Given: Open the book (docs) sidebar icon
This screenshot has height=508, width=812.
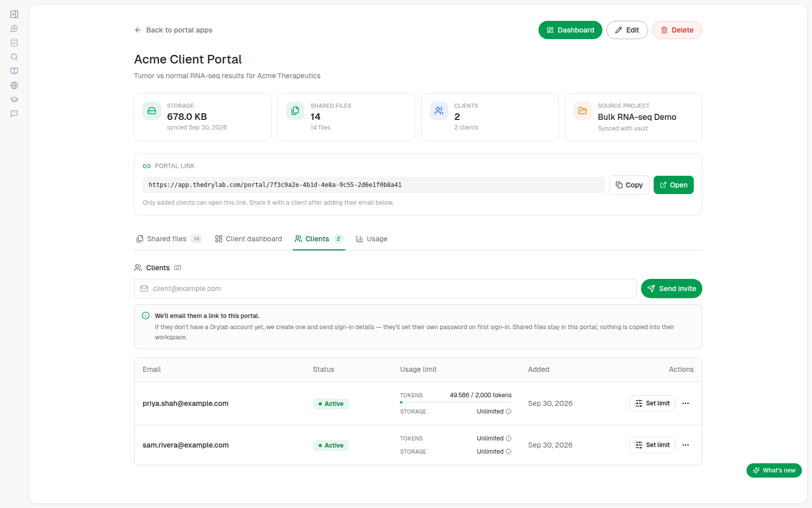Looking at the screenshot, I should (x=14, y=71).
